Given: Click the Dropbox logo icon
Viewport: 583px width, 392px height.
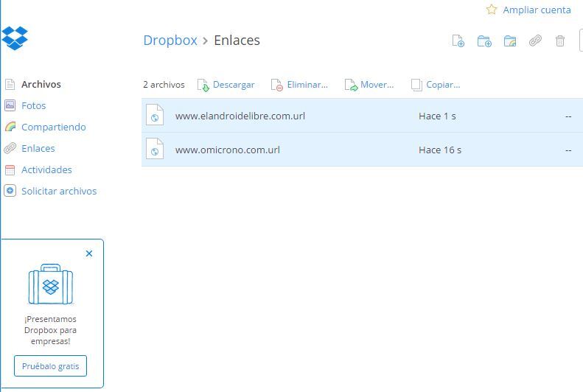Looking at the screenshot, I should (15, 38).
